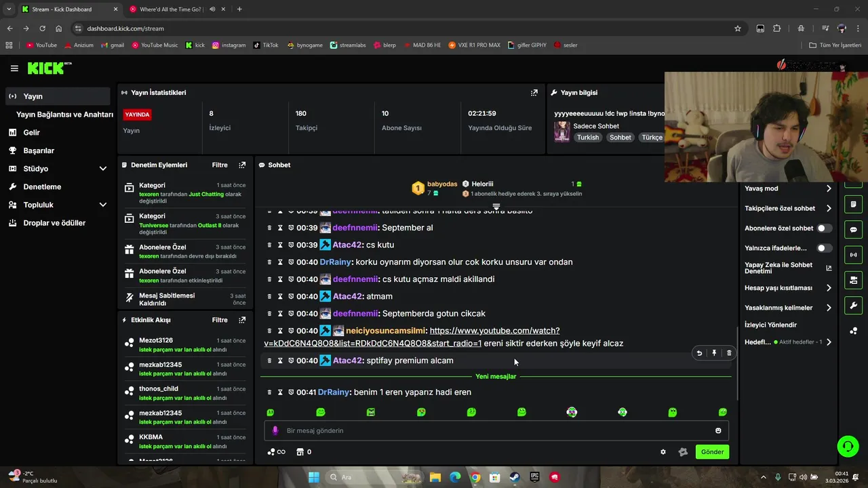Collapse the gift leaderboard banner handle
Image resolution: width=868 pixels, height=488 pixels.
point(496,206)
